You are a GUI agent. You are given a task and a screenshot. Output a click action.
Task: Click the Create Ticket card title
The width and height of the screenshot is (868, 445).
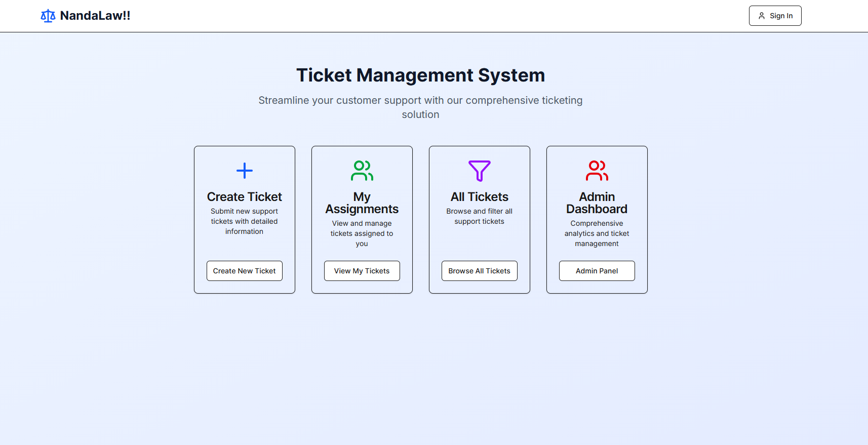pos(245,197)
